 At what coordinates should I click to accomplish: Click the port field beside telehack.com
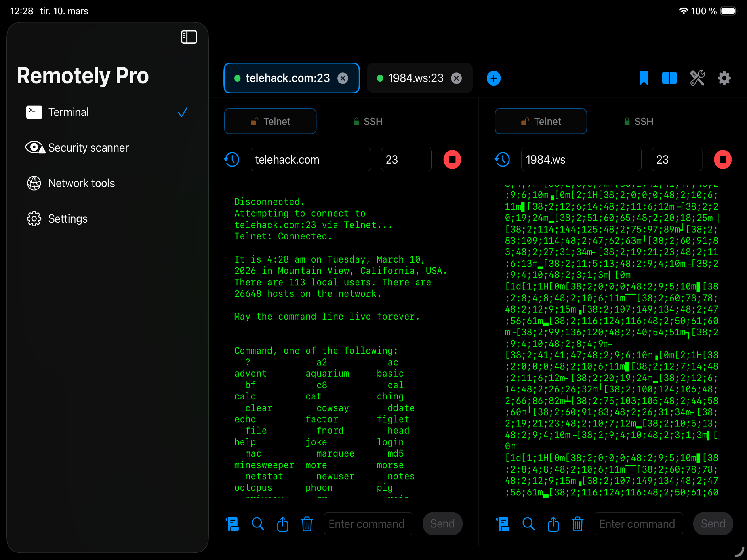click(x=406, y=159)
